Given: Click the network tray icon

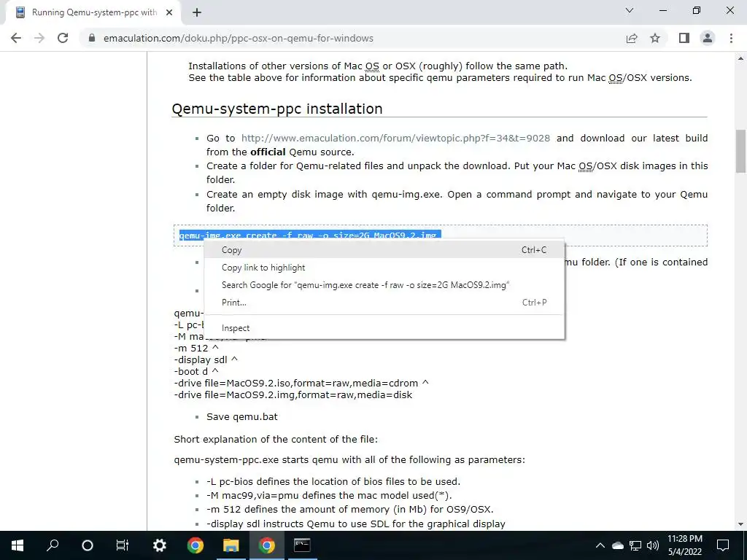Looking at the screenshot, I should point(635,545).
